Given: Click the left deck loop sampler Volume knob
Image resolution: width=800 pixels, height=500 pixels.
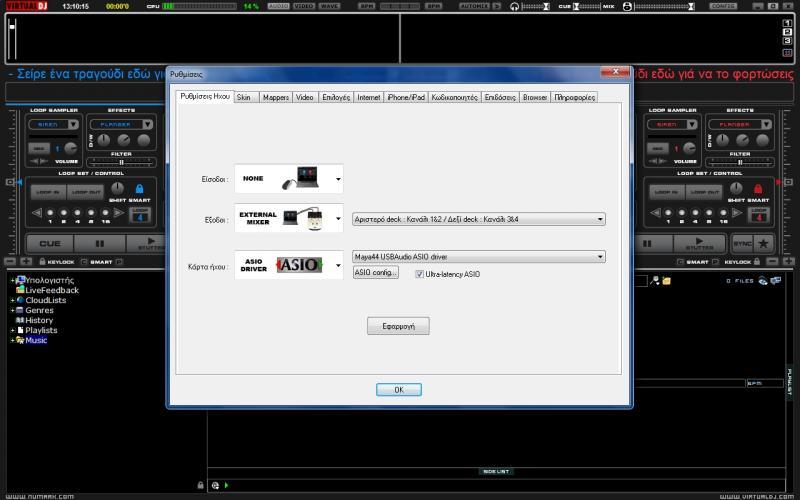Looking at the screenshot, I should pos(70,148).
